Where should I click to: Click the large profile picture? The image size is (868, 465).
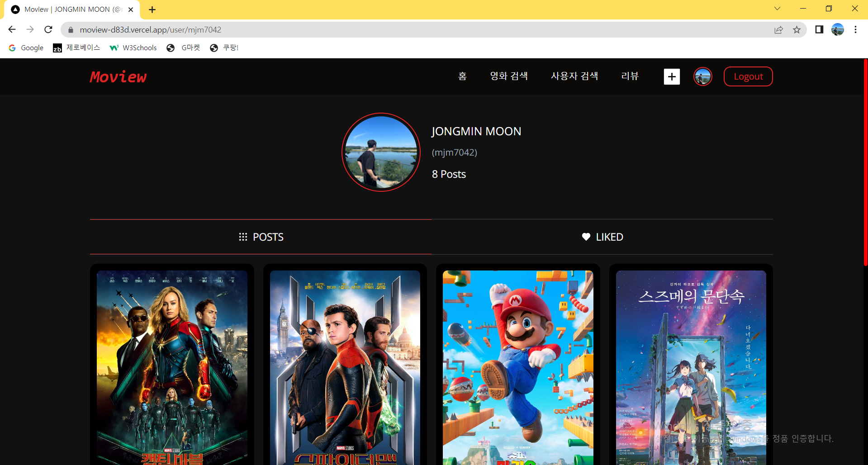pos(381,152)
